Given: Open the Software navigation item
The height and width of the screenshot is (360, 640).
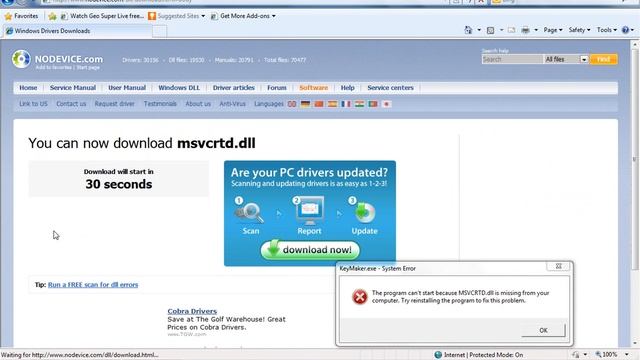Looking at the screenshot, I should (x=313, y=88).
